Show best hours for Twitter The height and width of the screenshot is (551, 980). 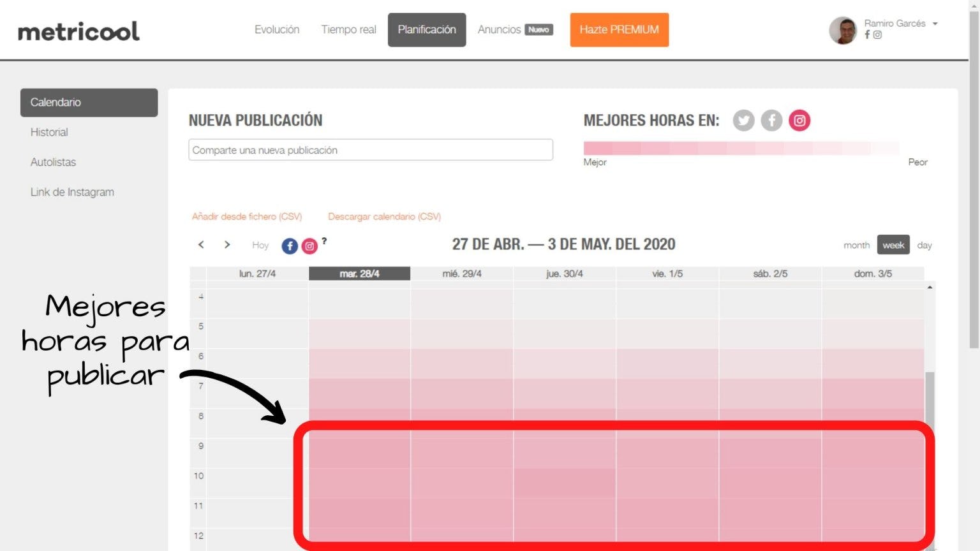743,121
